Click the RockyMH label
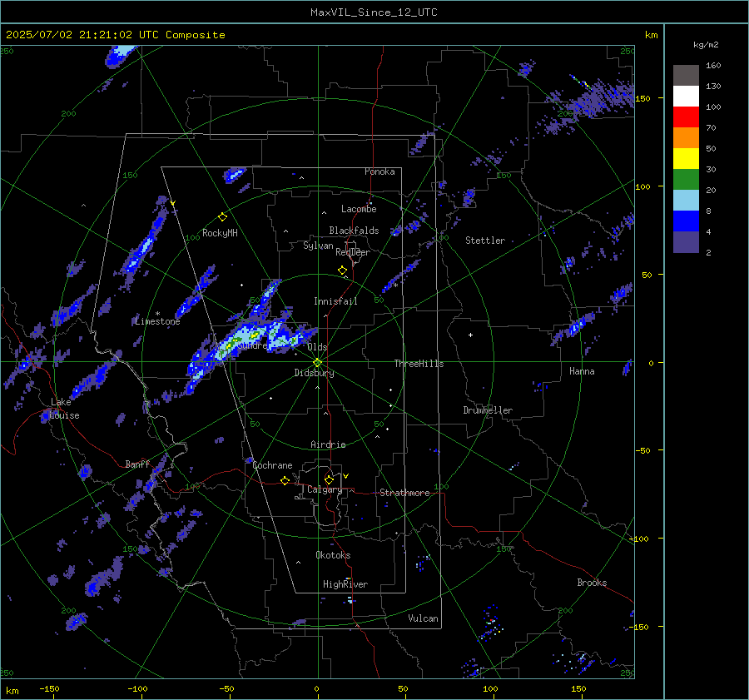 click(x=220, y=233)
